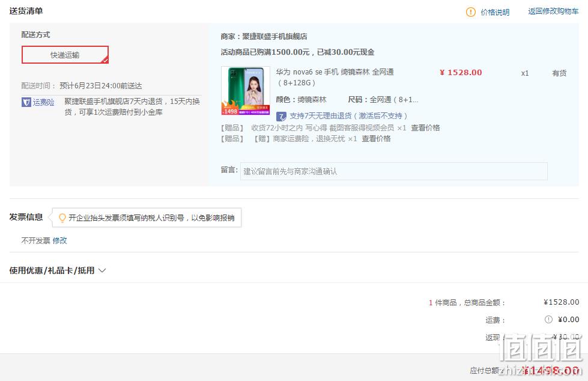The image size is (588, 381).
Task: Click the merchant name 聚捷联盛手机旗舰店
Action: tap(275, 37)
